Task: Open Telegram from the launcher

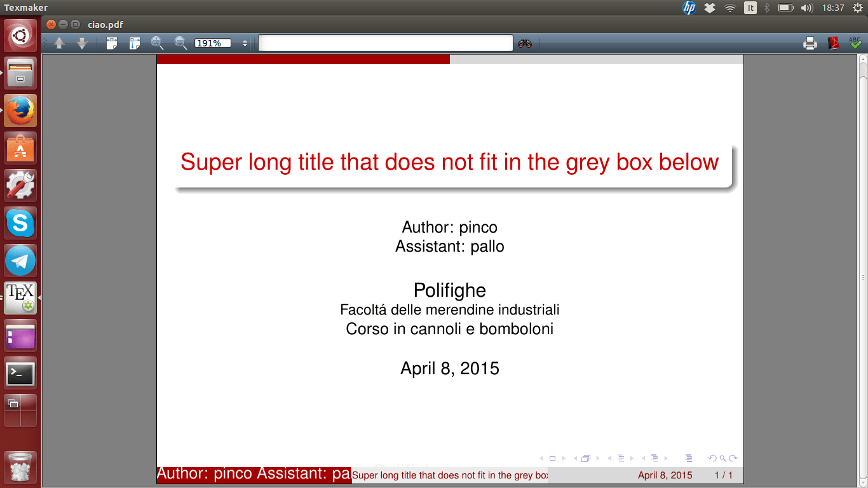Action: 20,261
